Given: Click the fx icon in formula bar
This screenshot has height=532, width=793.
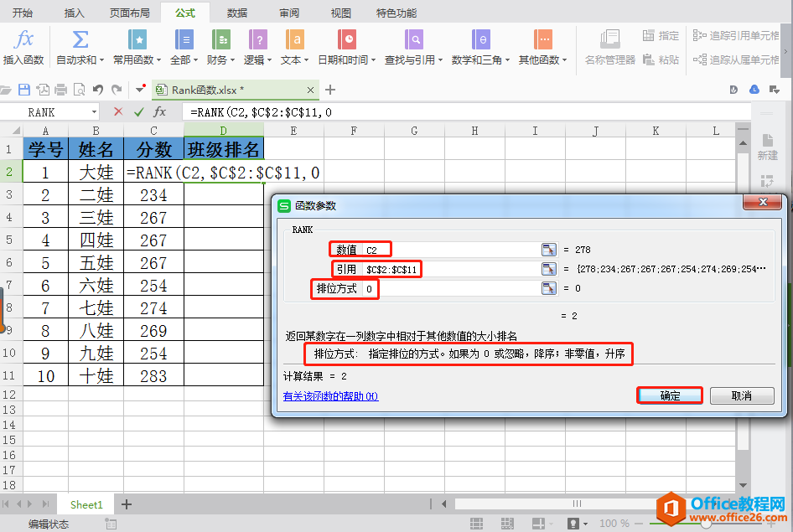Looking at the screenshot, I should coord(159,111).
